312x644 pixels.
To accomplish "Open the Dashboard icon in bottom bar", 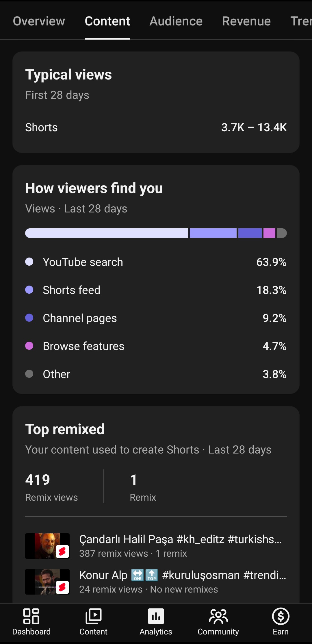I will click(x=31, y=616).
